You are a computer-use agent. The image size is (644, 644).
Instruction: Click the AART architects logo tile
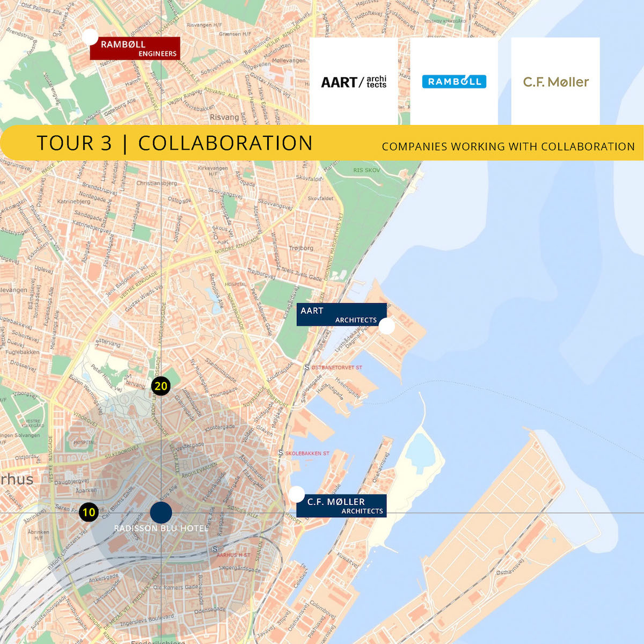pos(354,82)
